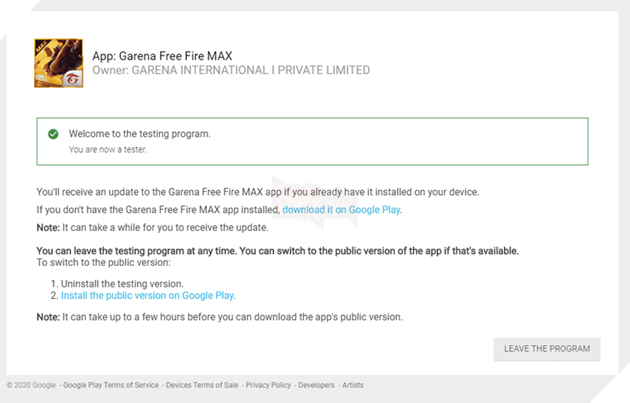Click the '© 2020 Google' footer text
This screenshot has height=403, width=630.
(31, 385)
